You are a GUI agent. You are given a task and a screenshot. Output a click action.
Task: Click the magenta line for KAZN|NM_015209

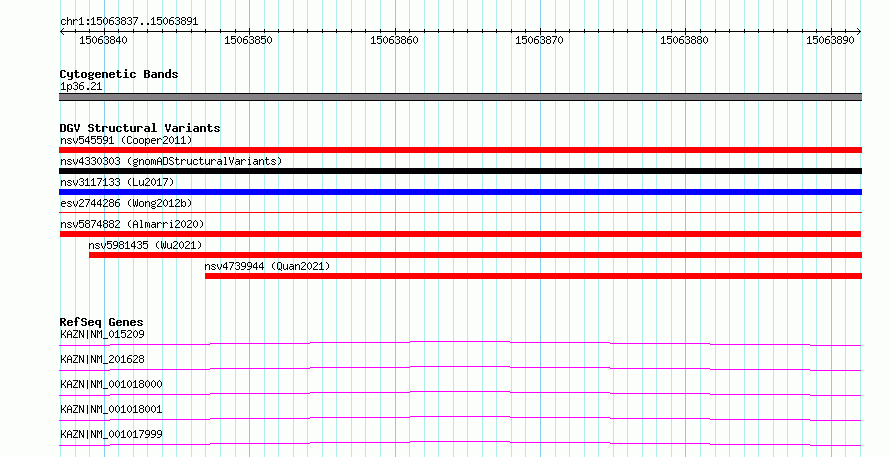pyautogui.click(x=460, y=343)
